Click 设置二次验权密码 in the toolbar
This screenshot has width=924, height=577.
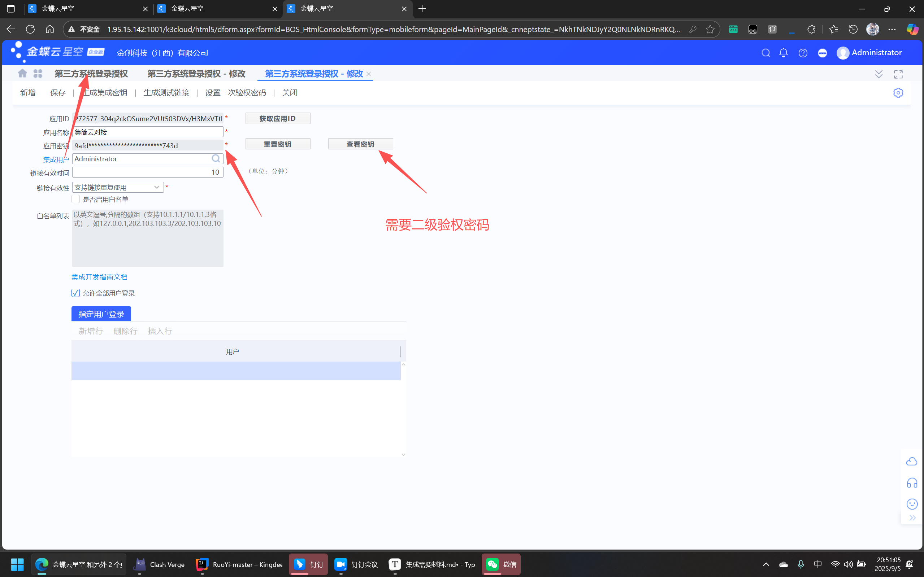(235, 93)
